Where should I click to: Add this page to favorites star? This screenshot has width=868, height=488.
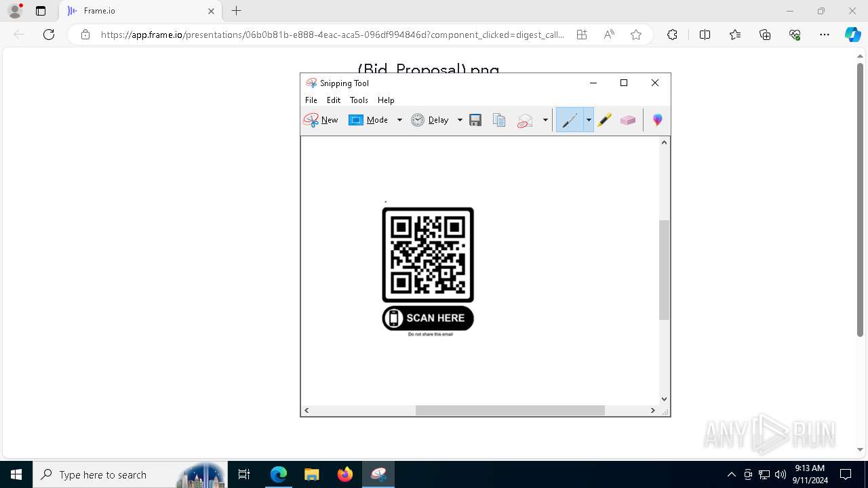click(636, 35)
